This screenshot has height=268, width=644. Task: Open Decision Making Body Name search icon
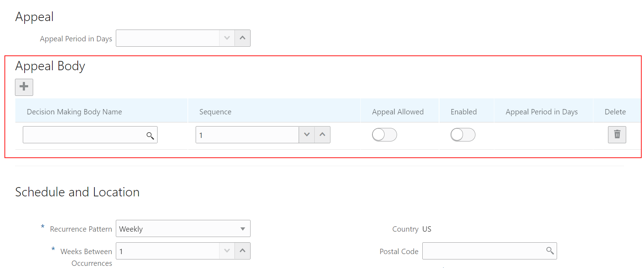[150, 135]
